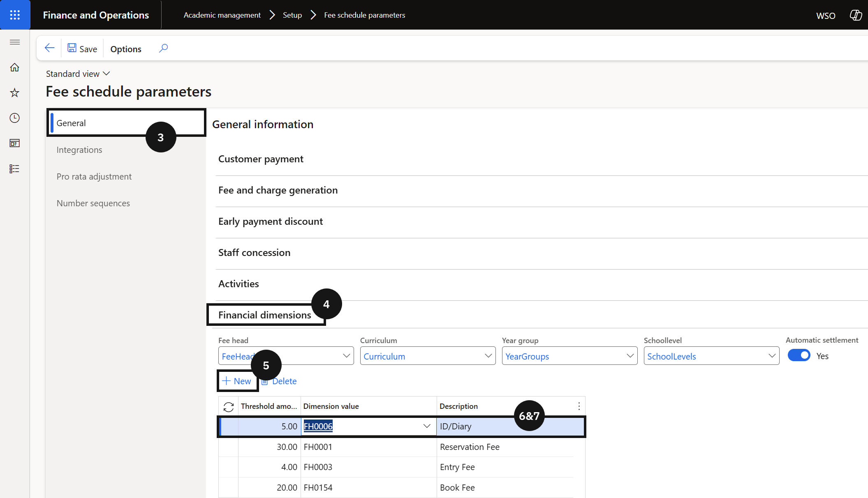
Task: Click the Threshold amount column header
Action: click(x=269, y=406)
